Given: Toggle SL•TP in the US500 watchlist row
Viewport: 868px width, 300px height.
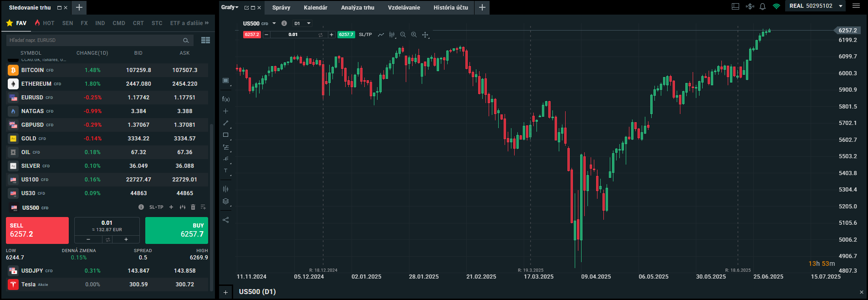Looking at the screenshot, I should (156, 207).
